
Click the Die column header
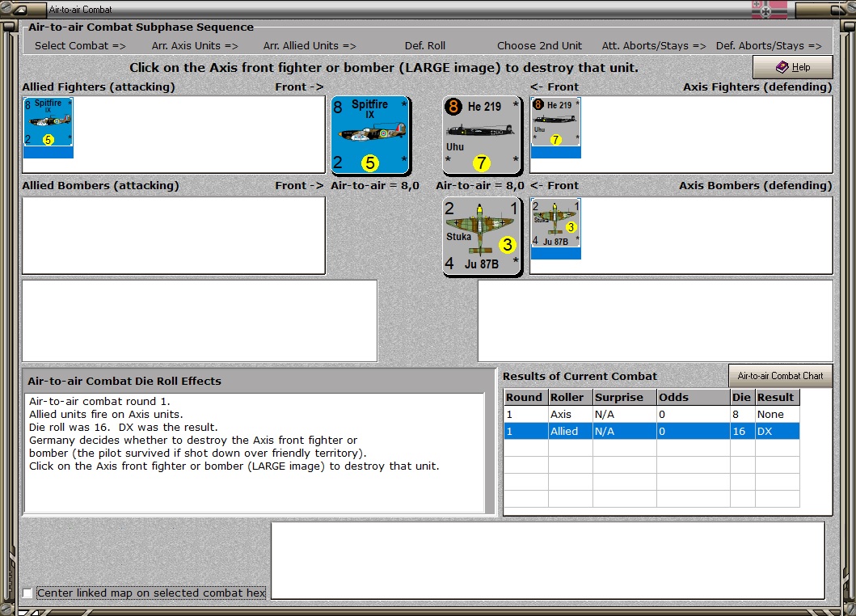(743, 397)
